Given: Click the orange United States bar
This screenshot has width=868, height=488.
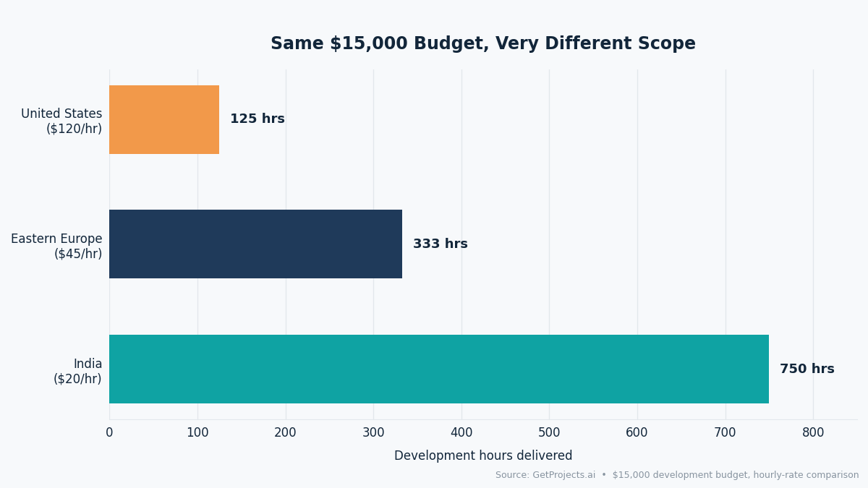Looking at the screenshot, I should tap(164, 119).
